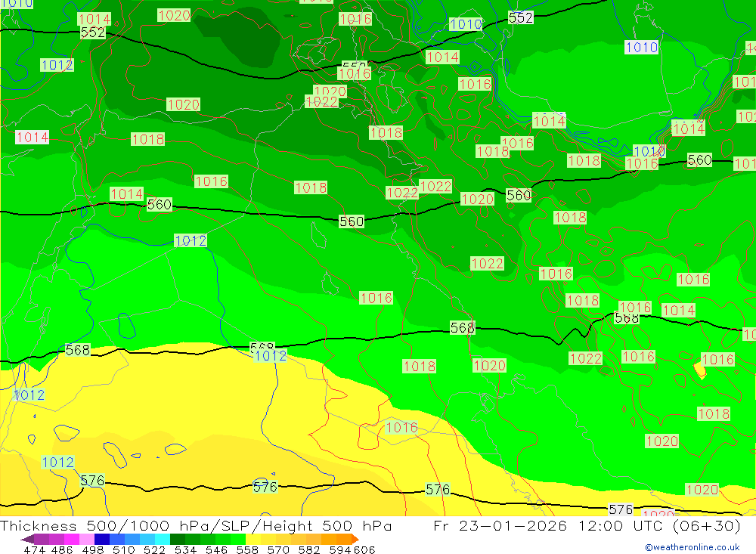Pick the cyan legend color swatch
Viewport: 756px width, 554px height.
coord(163,539)
